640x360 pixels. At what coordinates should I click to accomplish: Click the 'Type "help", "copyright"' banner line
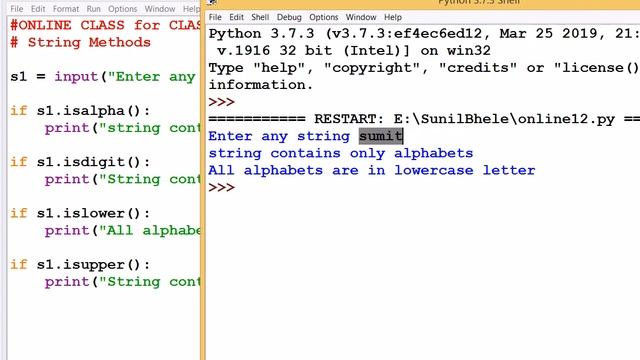tap(424, 67)
